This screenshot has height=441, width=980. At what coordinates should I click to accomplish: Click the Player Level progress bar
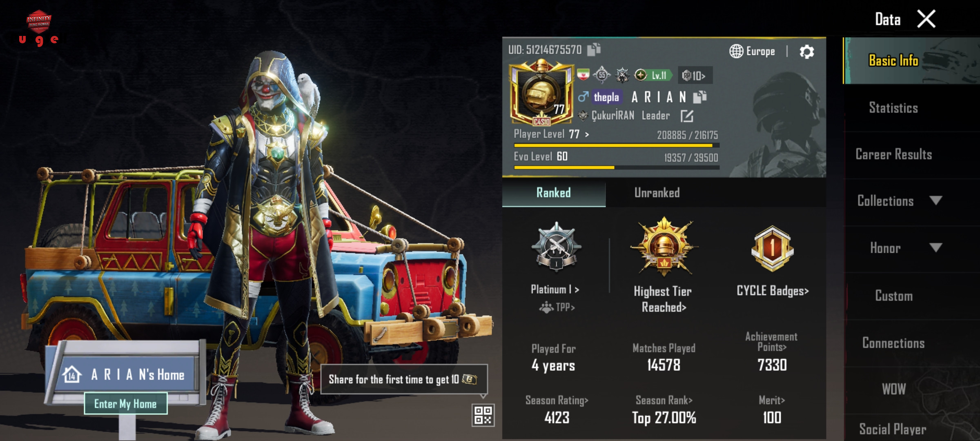pyautogui.click(x=617, y=145)
